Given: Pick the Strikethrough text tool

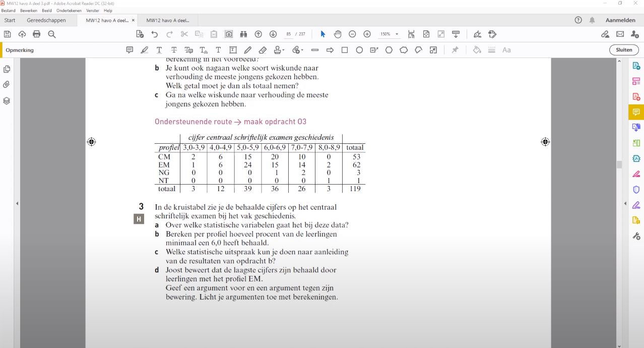Looking at the screenshot, I should [x=174, y=50].
